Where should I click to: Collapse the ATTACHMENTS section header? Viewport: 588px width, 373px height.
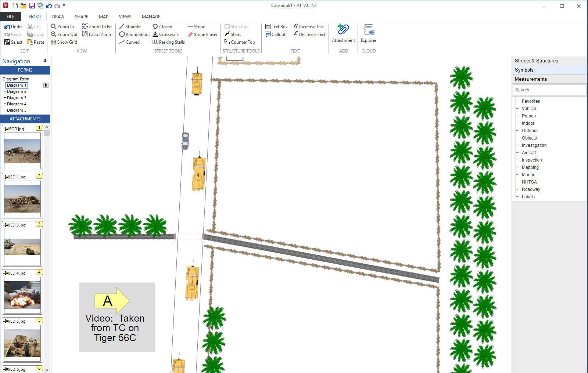[x=25, y=119]
